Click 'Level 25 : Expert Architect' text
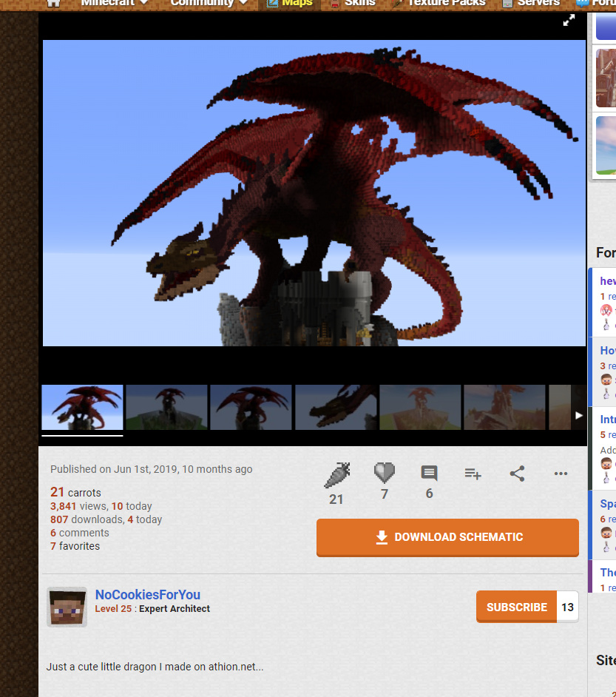The image size is (616, 697). (152, 608)
